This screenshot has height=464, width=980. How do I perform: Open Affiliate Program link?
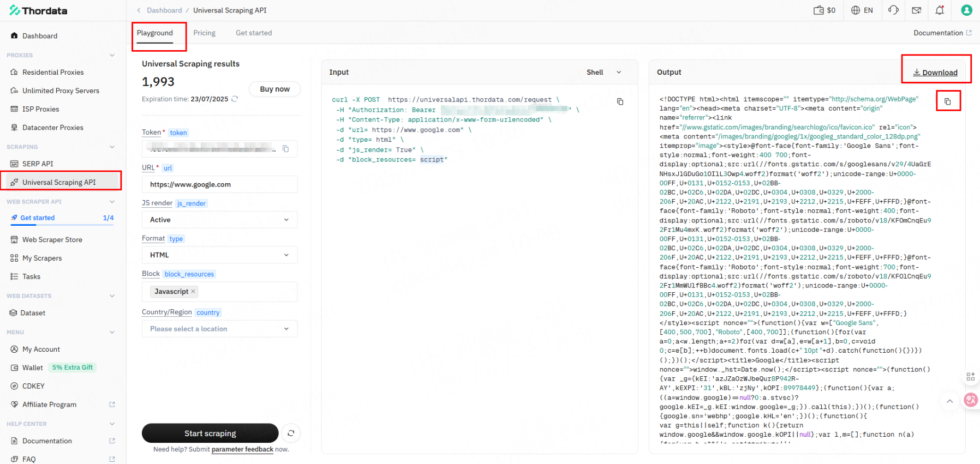coord(63,405)
